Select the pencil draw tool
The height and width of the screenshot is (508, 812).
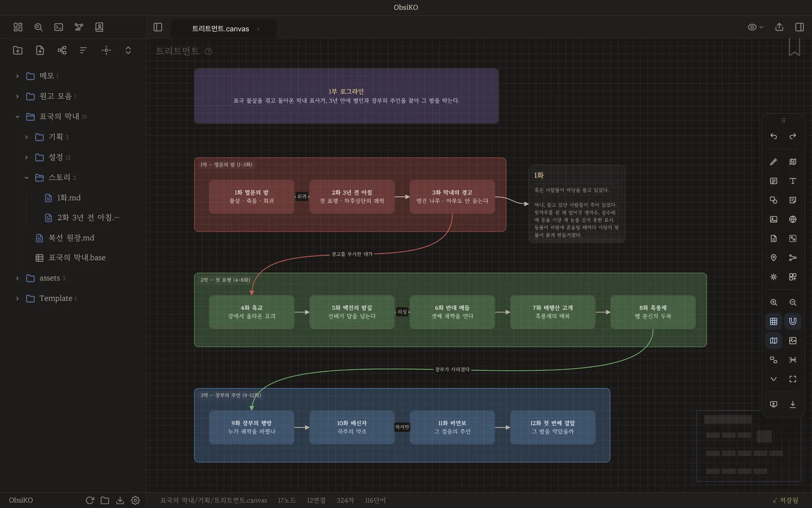click(773, 162)
